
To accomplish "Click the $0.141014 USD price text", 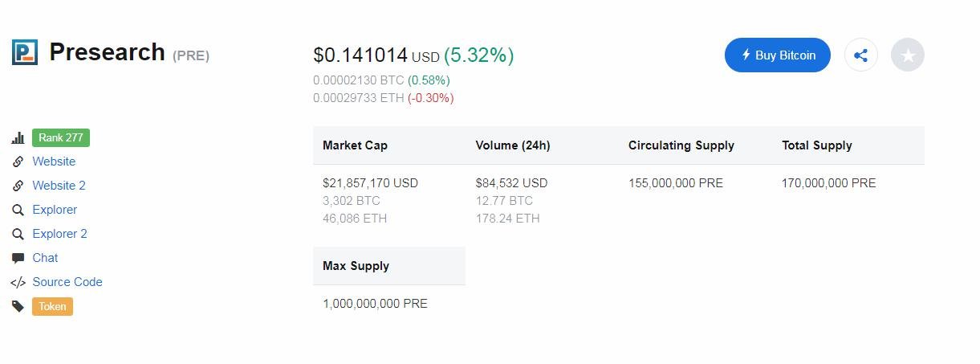I will point(376,55).
